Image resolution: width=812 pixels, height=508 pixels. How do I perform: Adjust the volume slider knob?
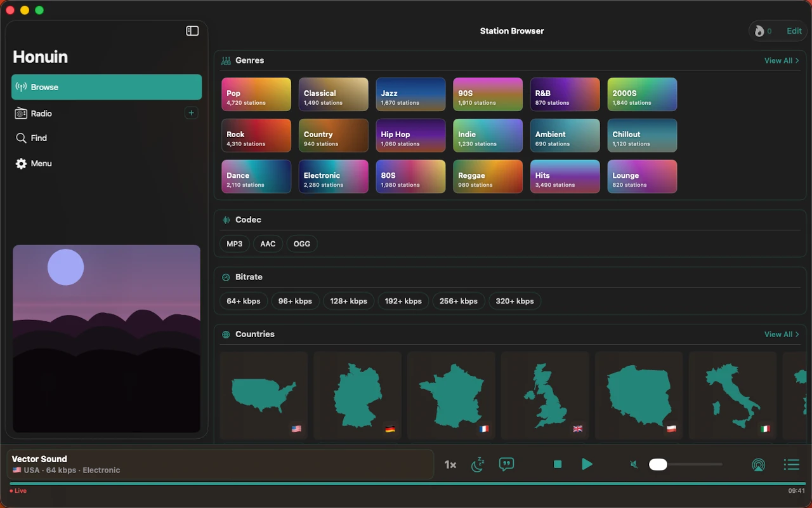[x=658, y=465]
